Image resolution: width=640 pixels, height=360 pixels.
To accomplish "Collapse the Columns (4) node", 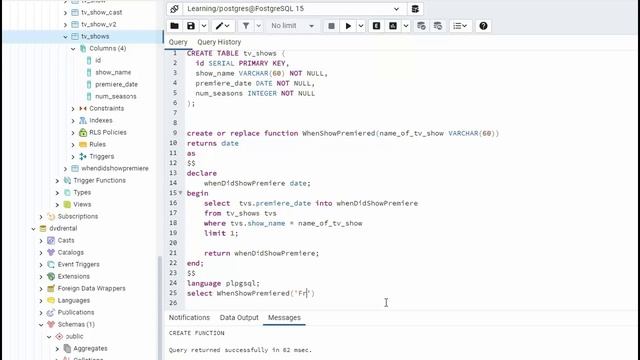I will 73,49.
